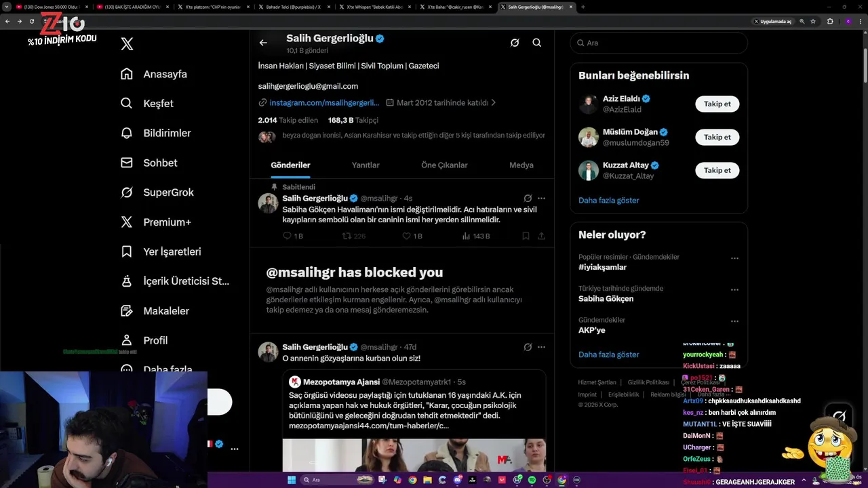Screen dimensions: 868x488
Task: Click the Makaleler article icon
Action: [x=127, y=310]
